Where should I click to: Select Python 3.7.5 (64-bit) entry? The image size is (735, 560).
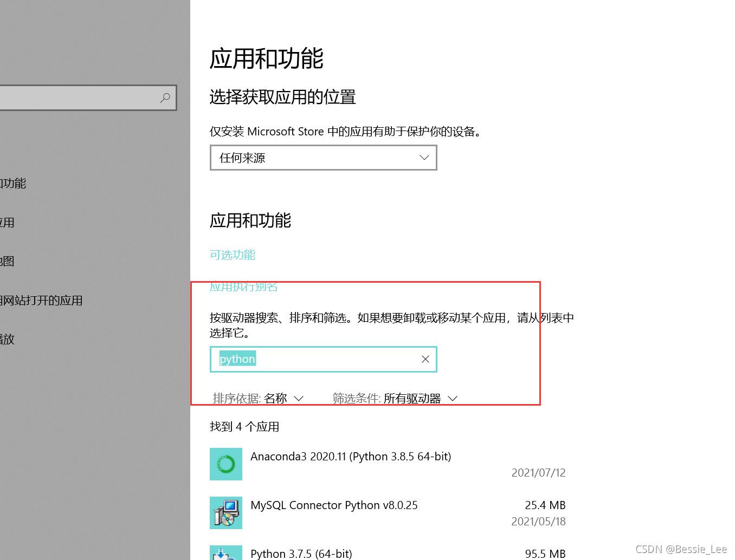tap(388, 552)
